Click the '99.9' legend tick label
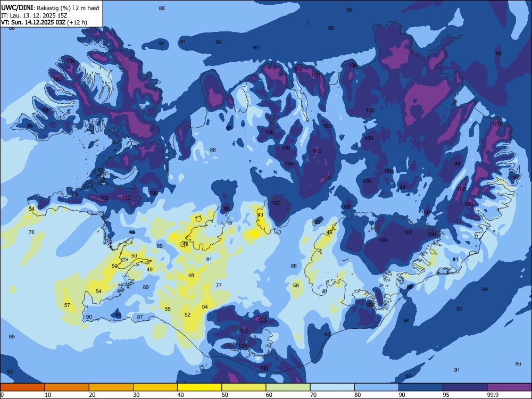The image size is (532, 399). click(492, 395)
